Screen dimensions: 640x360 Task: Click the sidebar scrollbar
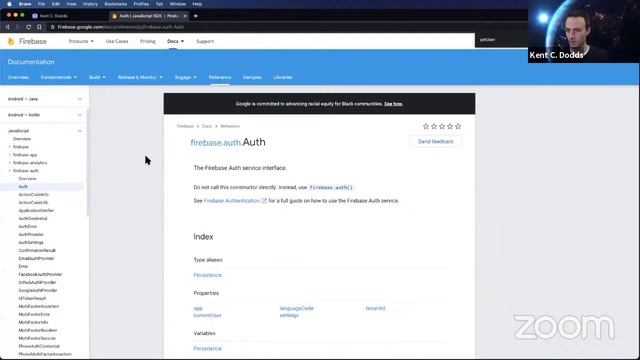tap(88, 162)
